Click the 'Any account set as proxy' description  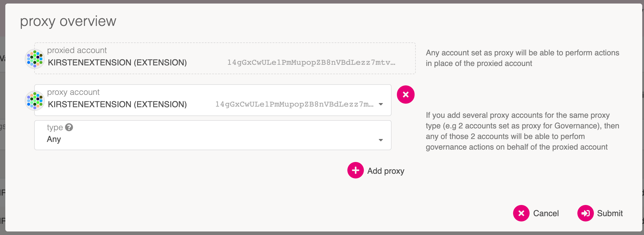pyautogui.click(x=522, y=58)
